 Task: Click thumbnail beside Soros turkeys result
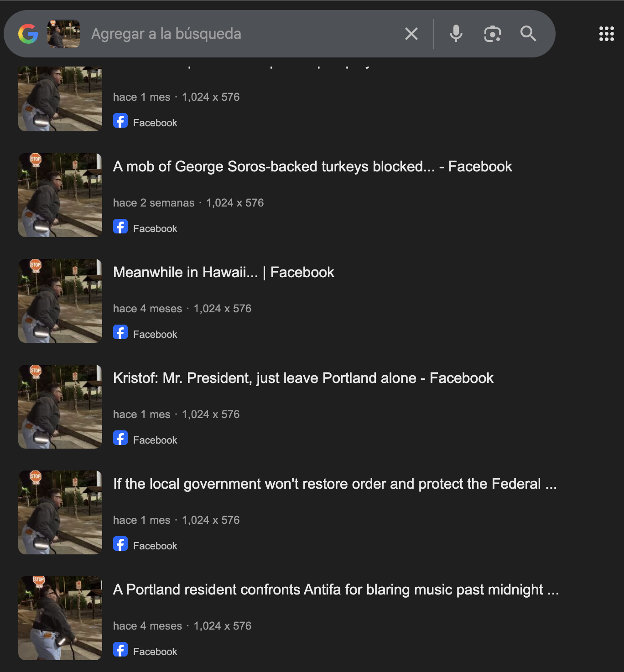click(x=60, y=195)
